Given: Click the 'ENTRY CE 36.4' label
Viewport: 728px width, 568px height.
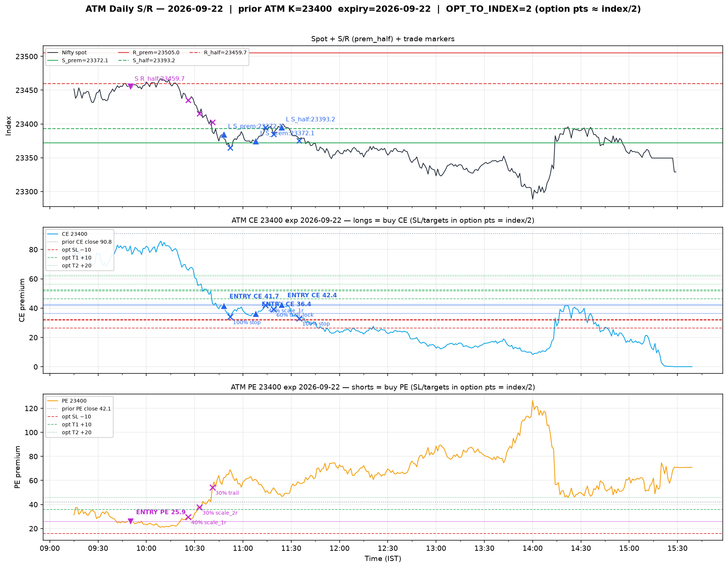Looking at the screenshot, I should tap(286, 304).
